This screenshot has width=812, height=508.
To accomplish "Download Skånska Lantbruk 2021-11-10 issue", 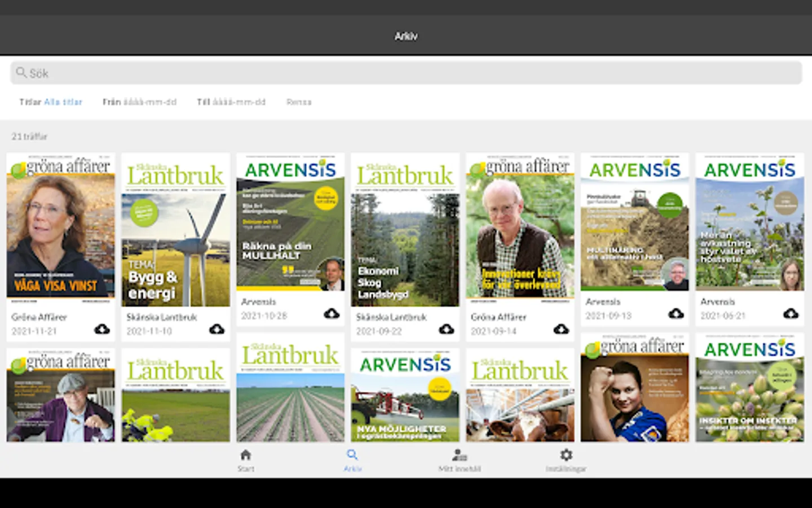I will pos(217,329).
